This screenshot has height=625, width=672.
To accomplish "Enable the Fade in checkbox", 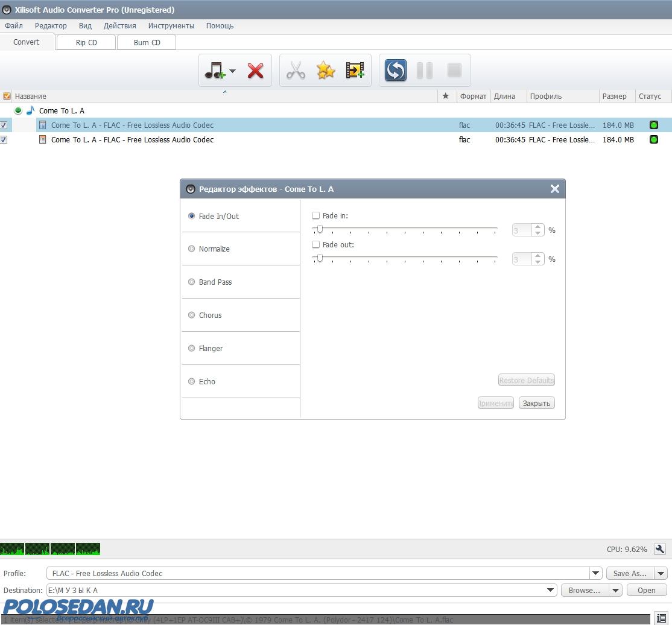I will point(315,216).
